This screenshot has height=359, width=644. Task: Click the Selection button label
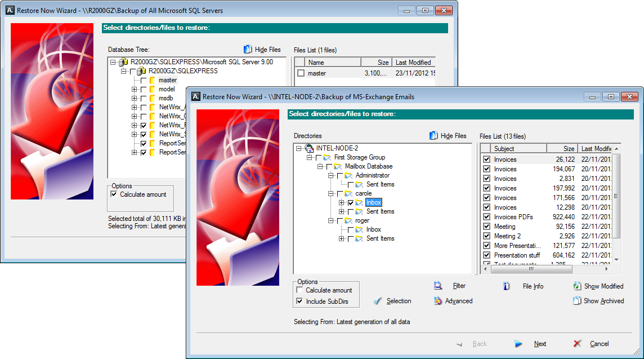click(399, 301)
